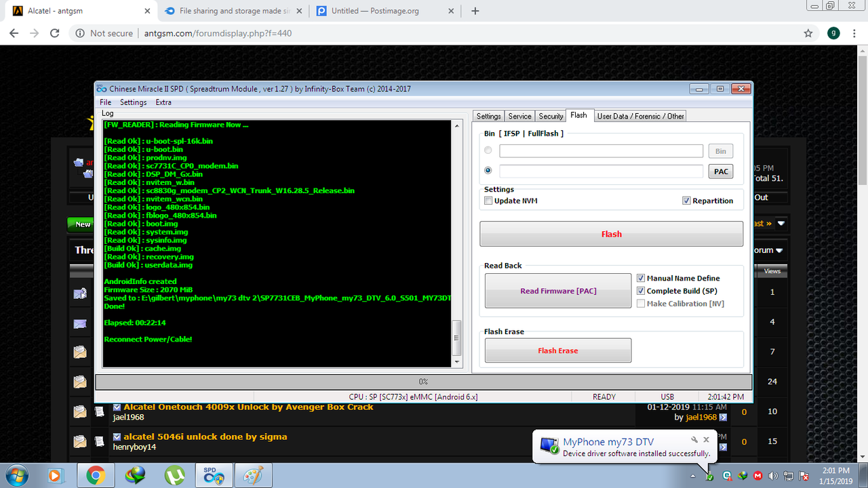Open the Chrome profile avatar

pos(833,33)
